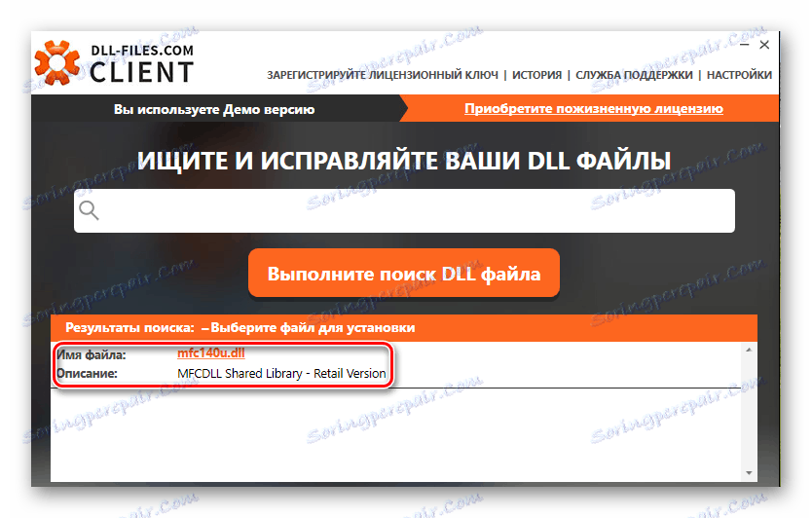Click the 'DLL-FILES.COM CLIENT' title text

(142, 64)
